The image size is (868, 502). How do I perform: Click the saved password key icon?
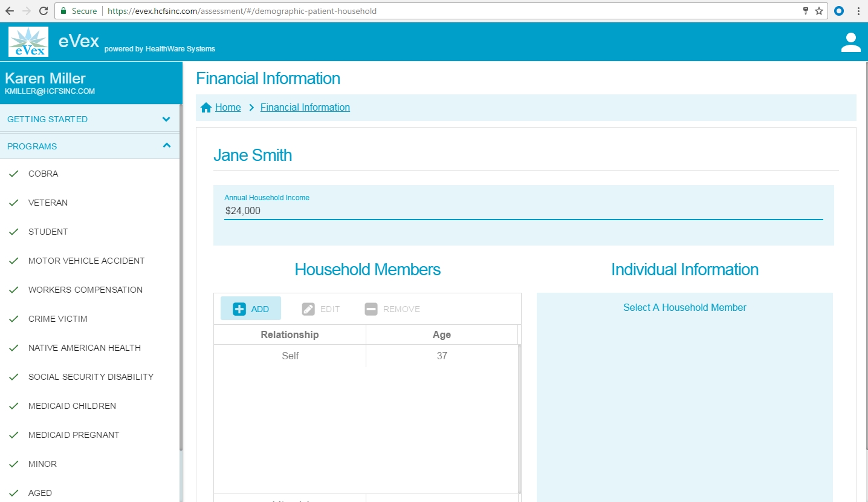tap(805, 11)
